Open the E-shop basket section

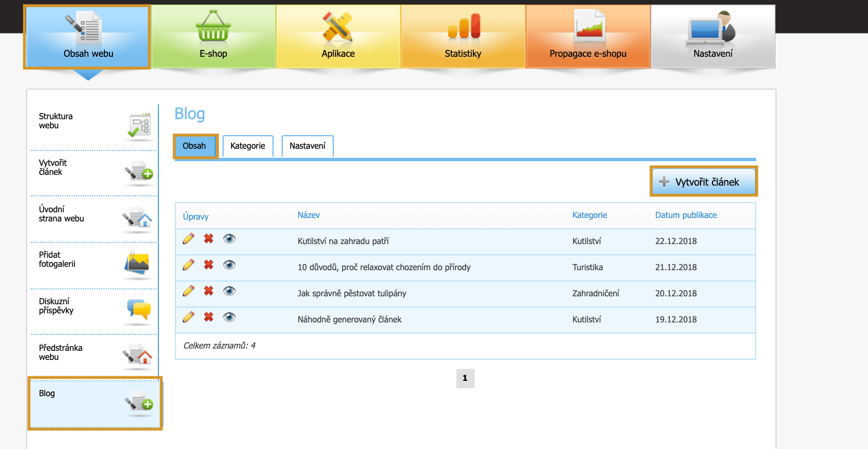(x=213, y=37)
